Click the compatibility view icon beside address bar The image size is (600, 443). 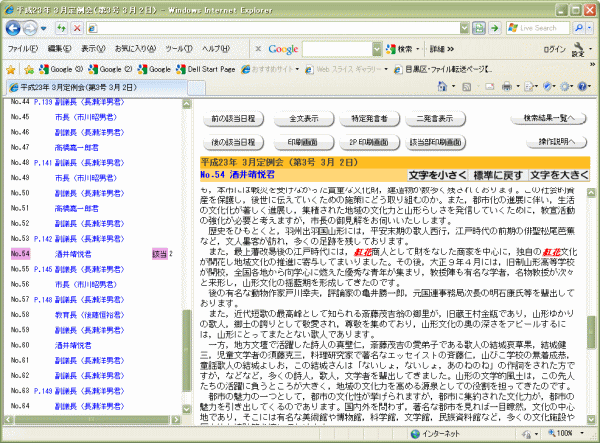[x=479, y=28]
